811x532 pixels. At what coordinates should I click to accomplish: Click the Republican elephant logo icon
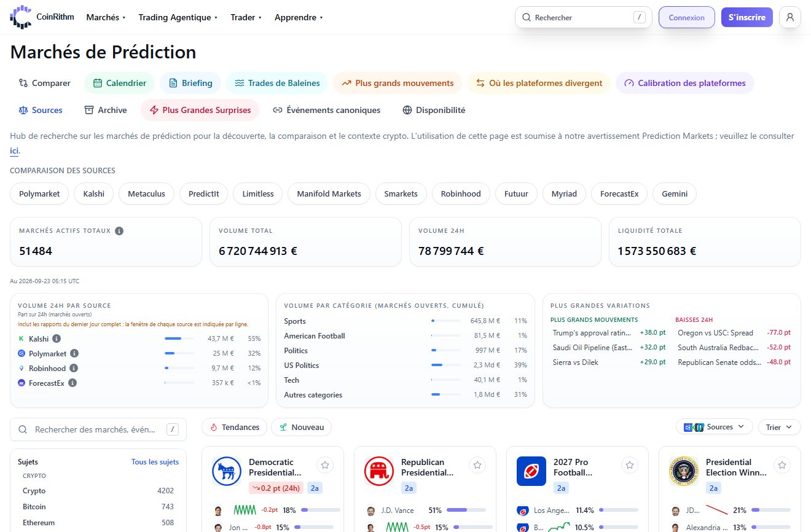coord(379,471)
